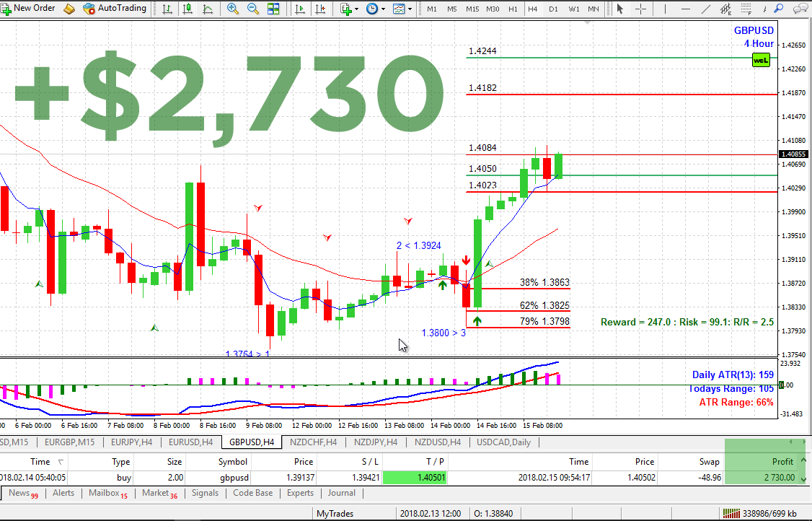
Task: Select the W1 timeframe
Action: (574, 9)
